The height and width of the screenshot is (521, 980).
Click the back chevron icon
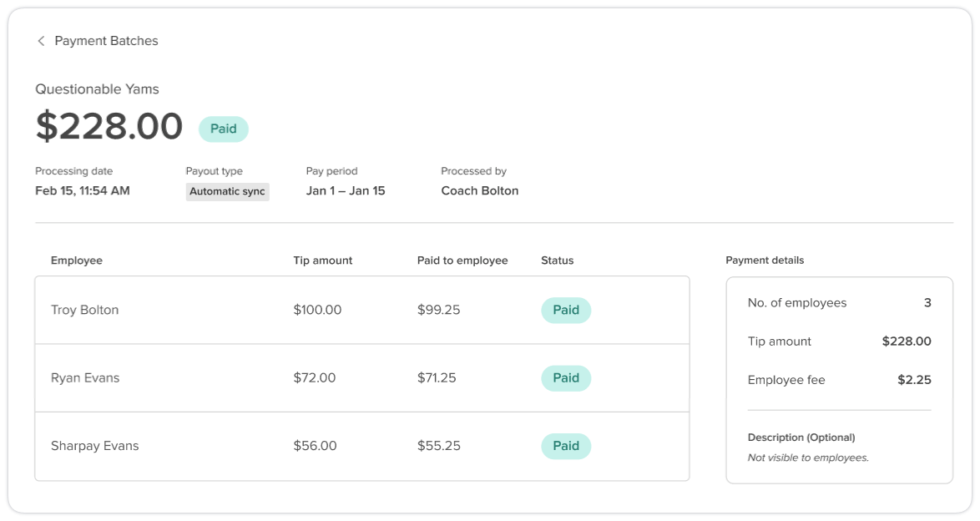pos(41,40)
